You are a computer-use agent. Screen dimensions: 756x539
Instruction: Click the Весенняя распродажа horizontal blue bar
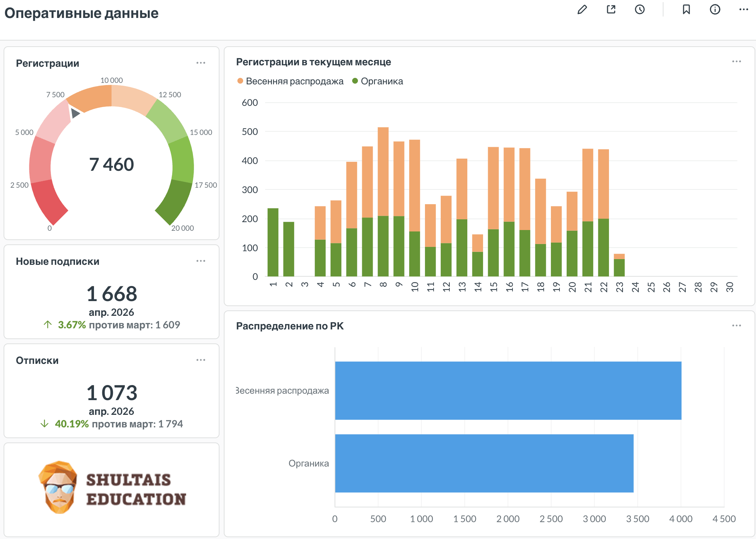point(508,390)
